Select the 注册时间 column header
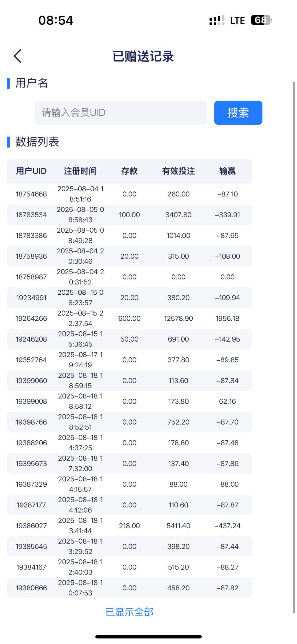Screen dimensions: 297x644 tap(80, 171)
